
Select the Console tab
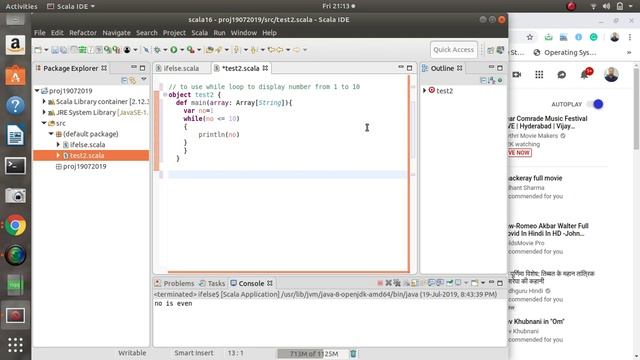[x=251, y=283]
